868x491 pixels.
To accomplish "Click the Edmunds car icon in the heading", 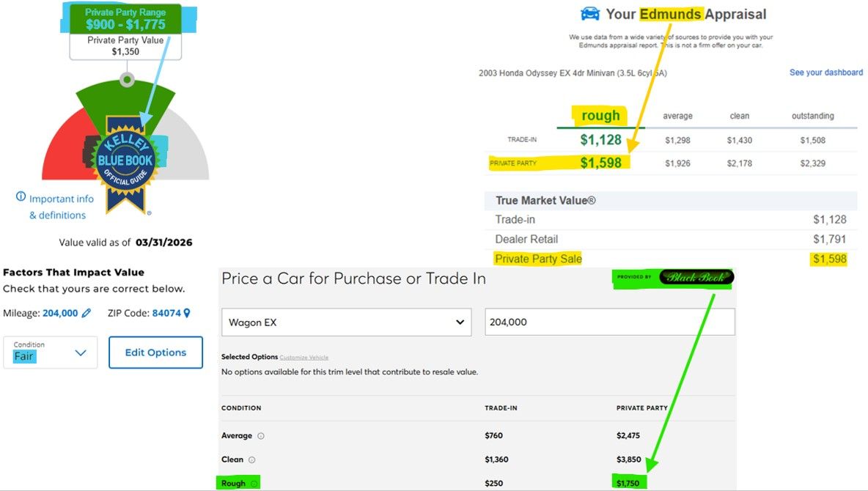I will [x=589, y=14].
